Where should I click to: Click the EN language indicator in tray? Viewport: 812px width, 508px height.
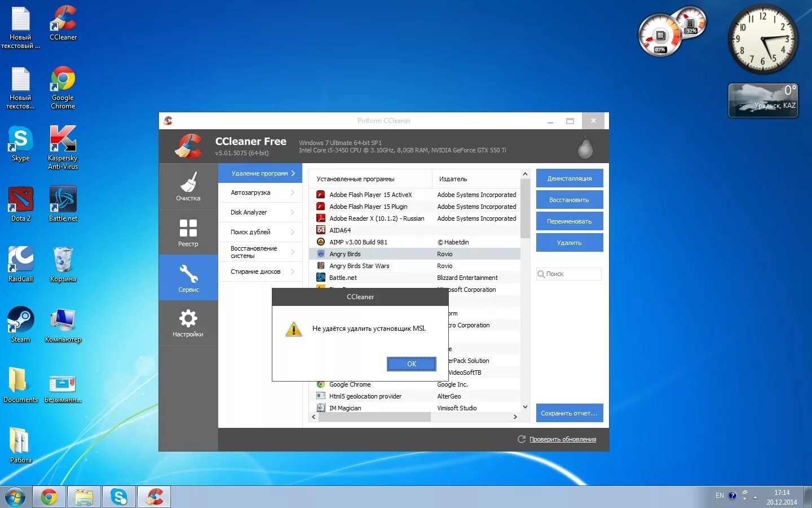tap(720, 496)
